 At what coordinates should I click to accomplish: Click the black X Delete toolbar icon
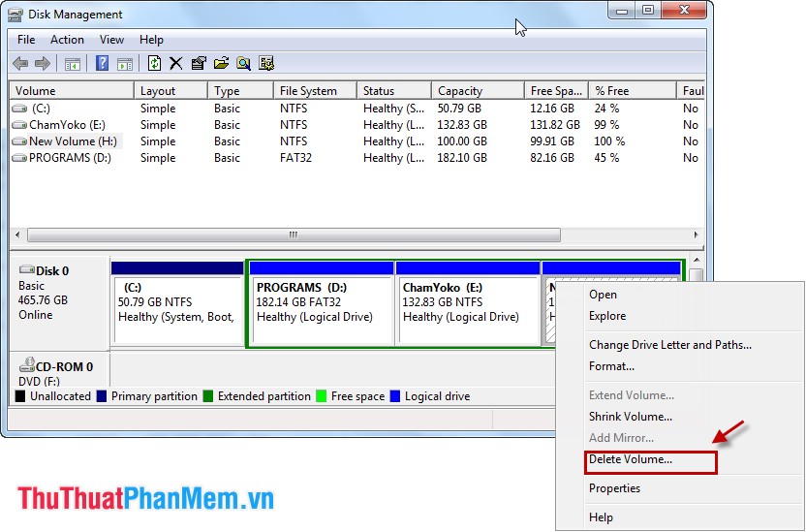(175, 63)
